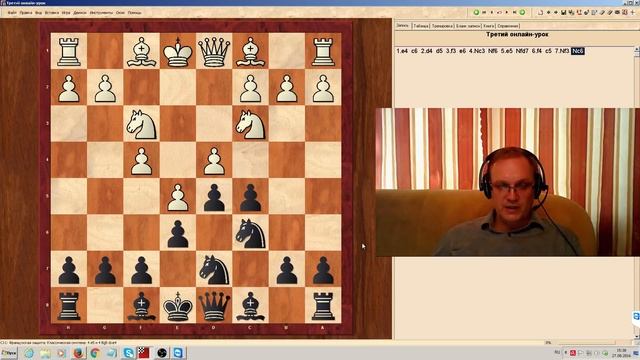This screenshot has width=640, height=360.
Task: Select the white pawn on d4
Action: pos(214,160)
